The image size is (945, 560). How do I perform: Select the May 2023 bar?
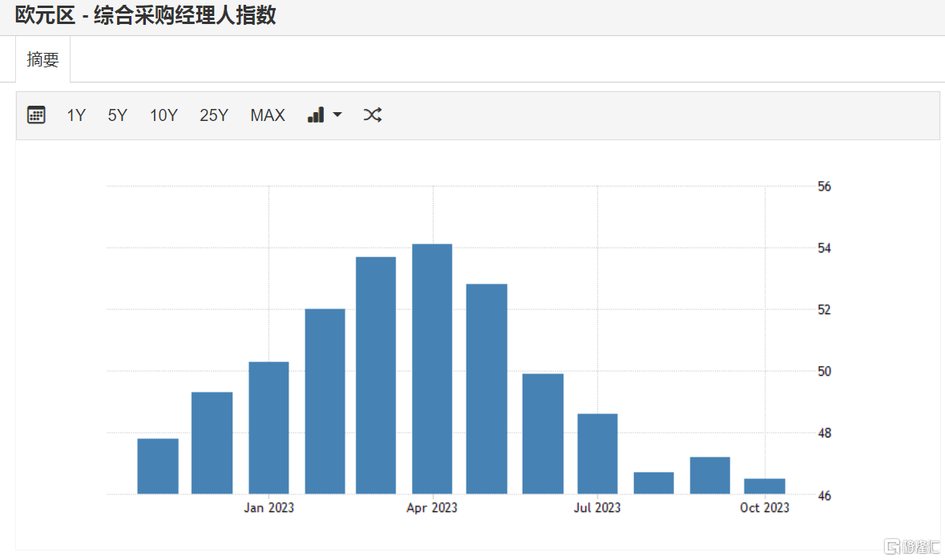click(487, 389)
